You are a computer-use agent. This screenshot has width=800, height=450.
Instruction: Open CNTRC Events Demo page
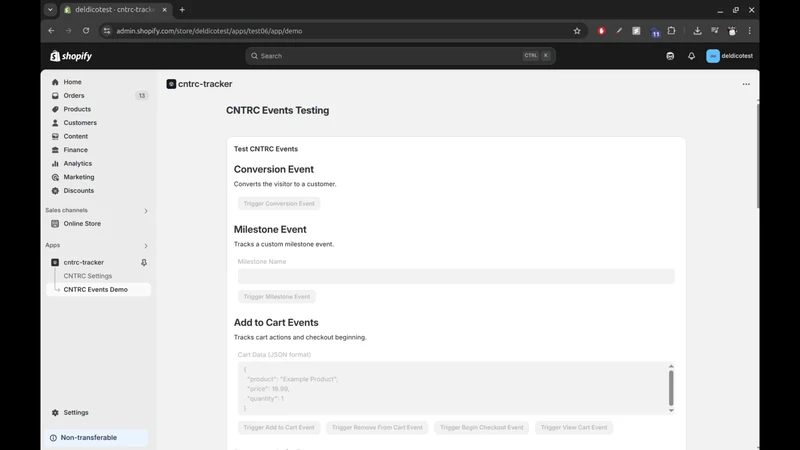pos(98,289)
